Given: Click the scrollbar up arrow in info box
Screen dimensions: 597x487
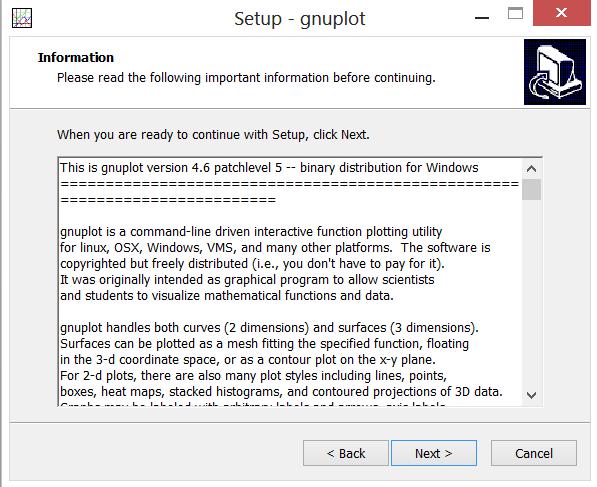Looking at the screenshot, I should [532, 169].
